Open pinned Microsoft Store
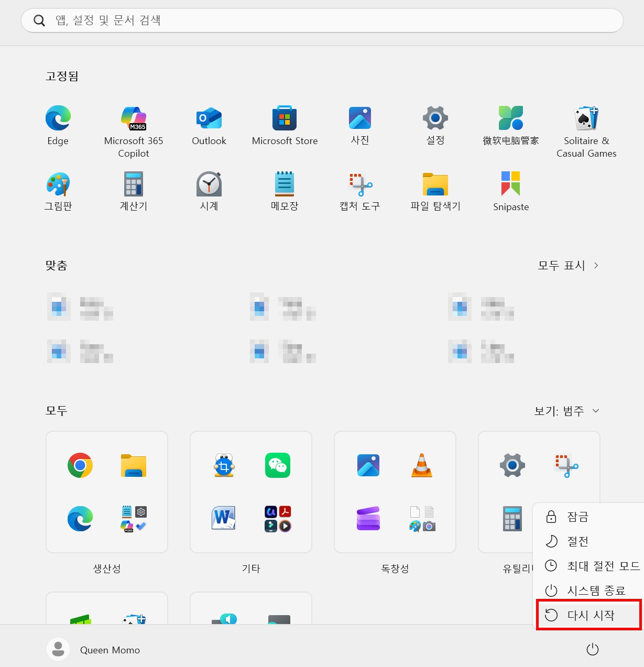644x667 pixels. [x=285, y=126]
